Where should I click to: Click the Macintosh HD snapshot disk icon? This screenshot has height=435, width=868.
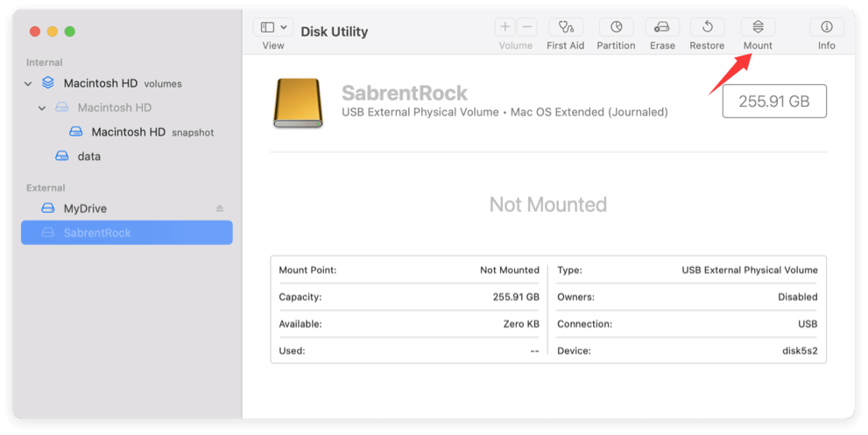pyautogui.click(x=76, y=131)
